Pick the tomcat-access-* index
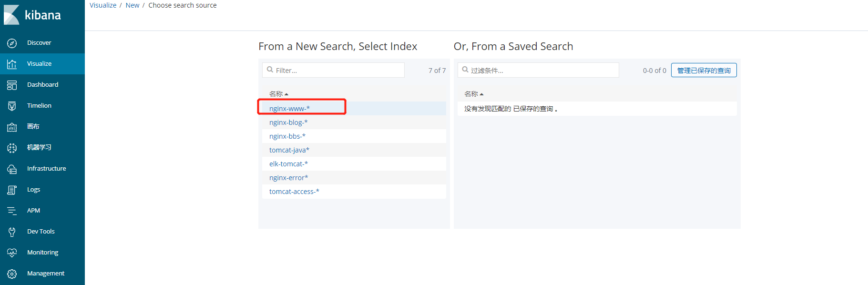 tap(294, 192)
